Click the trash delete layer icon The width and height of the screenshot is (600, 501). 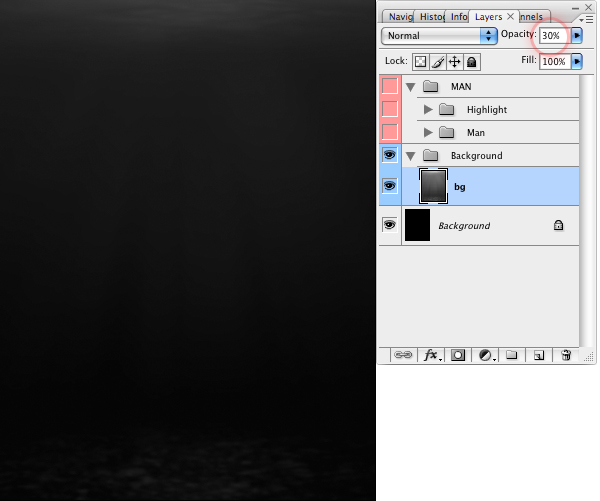coord(566,355)
